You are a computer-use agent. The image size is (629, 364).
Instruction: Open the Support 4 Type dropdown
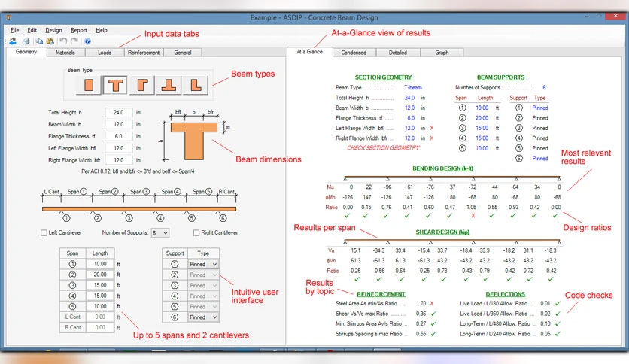(x=203, y=296)
